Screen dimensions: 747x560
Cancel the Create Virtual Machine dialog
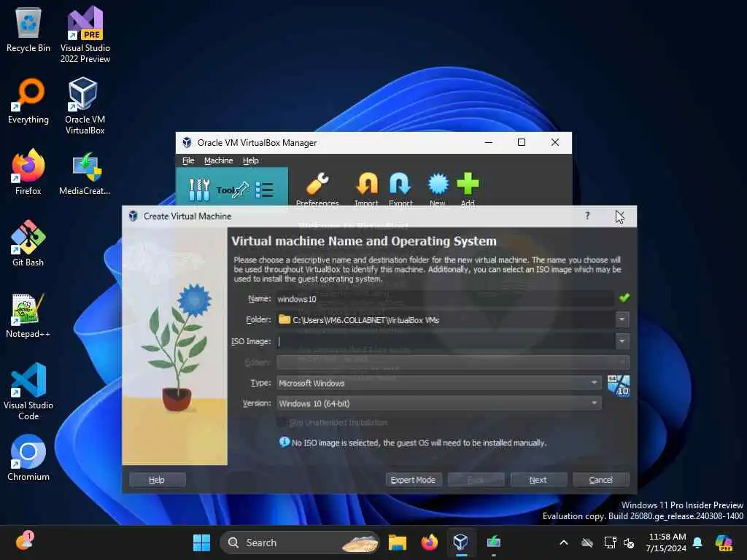601,480
